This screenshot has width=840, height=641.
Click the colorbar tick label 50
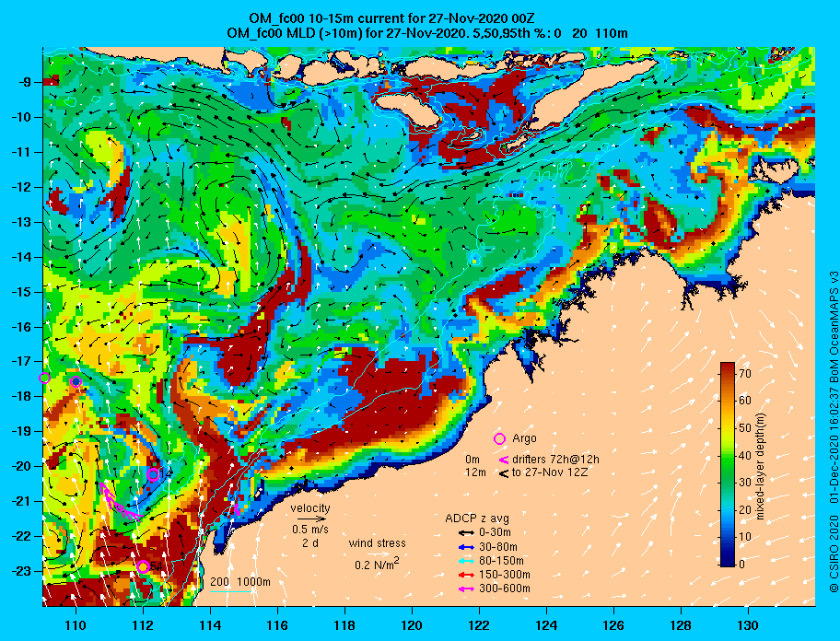point(745,428)
